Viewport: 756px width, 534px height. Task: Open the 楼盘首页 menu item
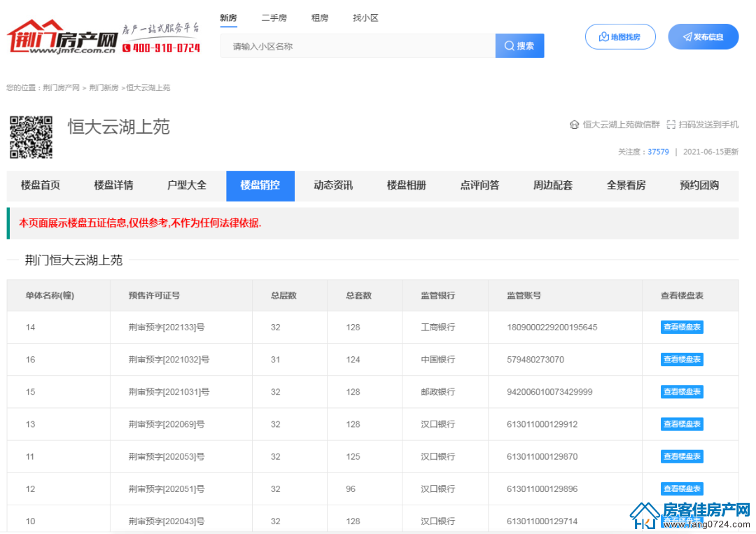[x=41, y=185]
